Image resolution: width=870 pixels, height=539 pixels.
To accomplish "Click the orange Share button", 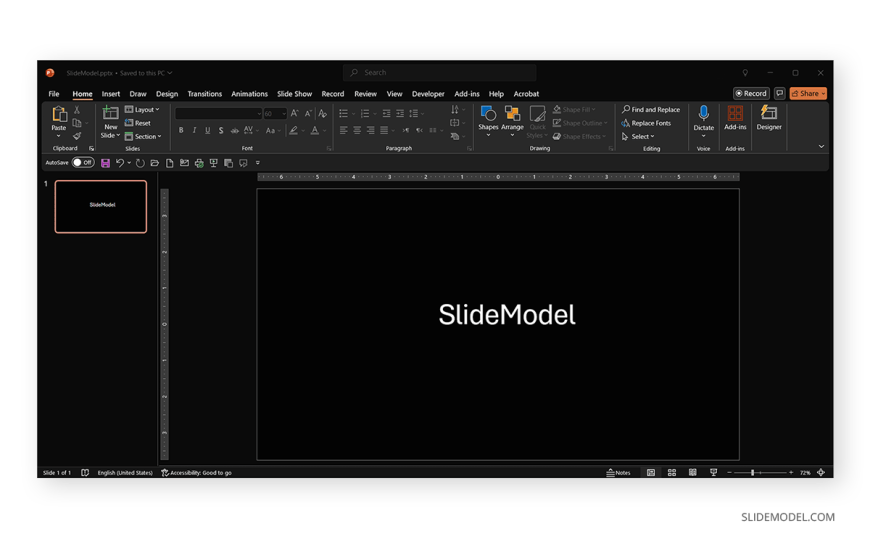I will click(808, 93).
